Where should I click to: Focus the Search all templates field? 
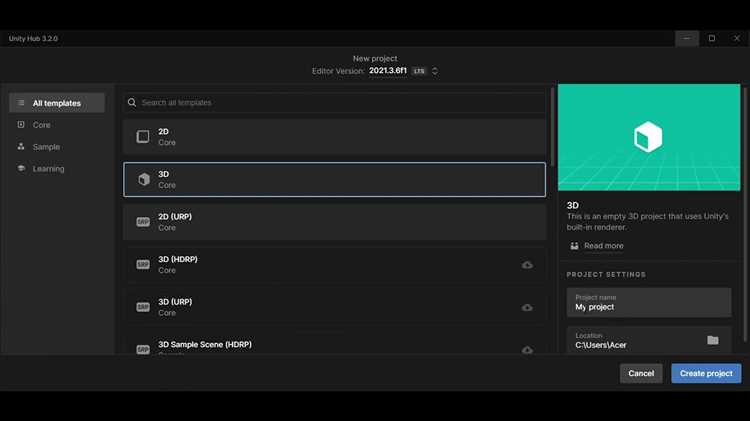(x=334, y=102)
